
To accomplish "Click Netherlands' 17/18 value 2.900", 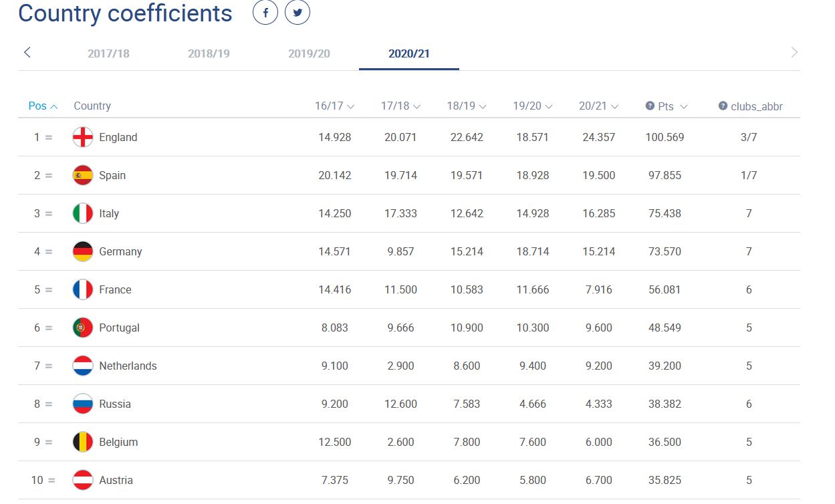I will [x=400, y=366].
